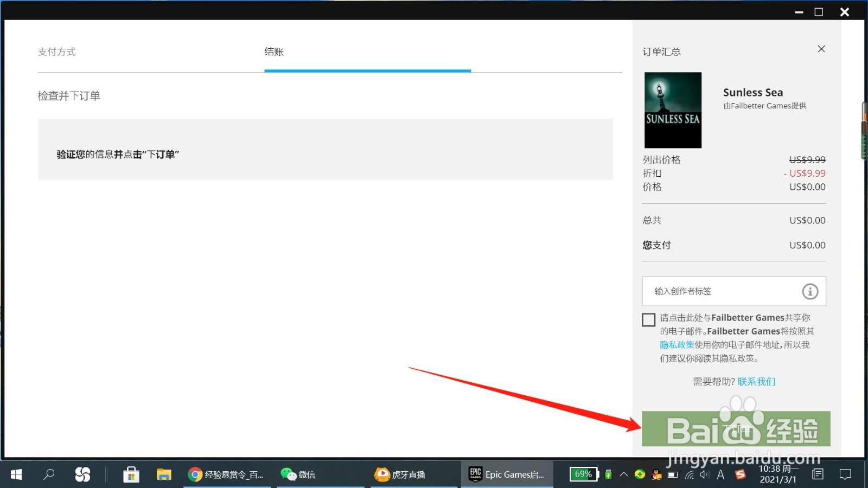The width and height of the screenshot is (868, 488).
Task: Switch to the 微信 WeChat taskbar app
Action: point(320,474)
